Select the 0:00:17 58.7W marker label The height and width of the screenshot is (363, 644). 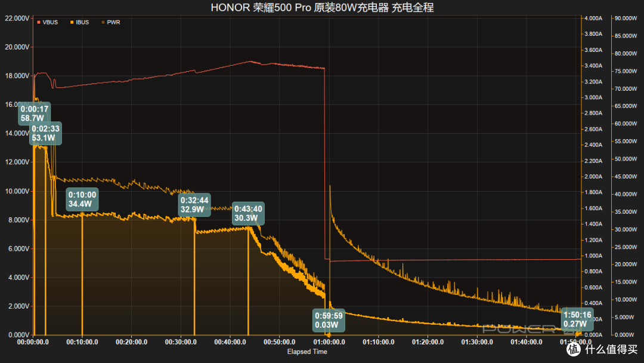35,113
